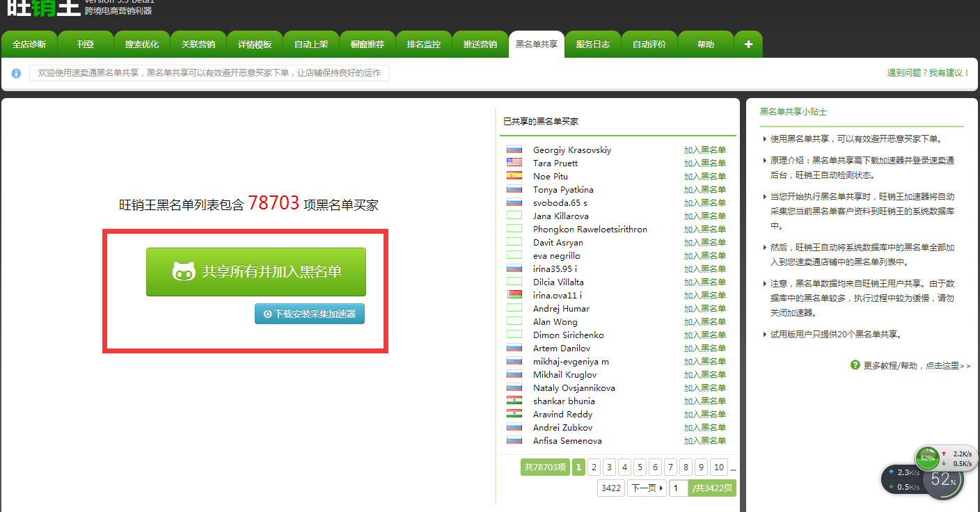The width and height of the screenshot is (980, 512).
Task: Open the 排名监控 tab
Action: [x=424, y=45]
